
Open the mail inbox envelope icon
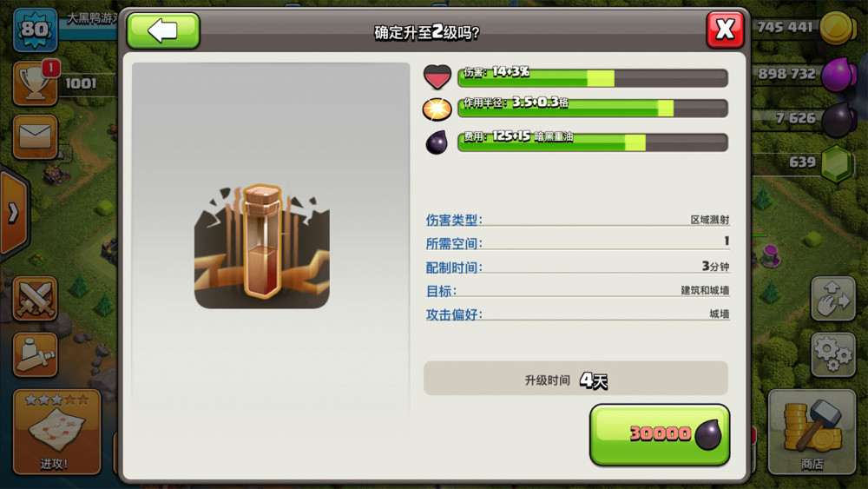tap(35, 136)
